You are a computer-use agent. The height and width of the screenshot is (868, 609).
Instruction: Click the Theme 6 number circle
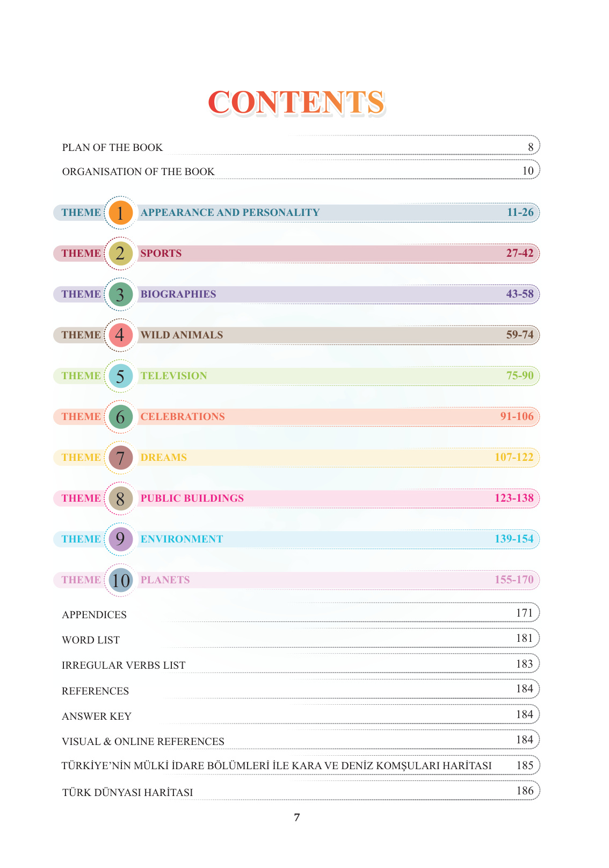[x=120, y=417]
